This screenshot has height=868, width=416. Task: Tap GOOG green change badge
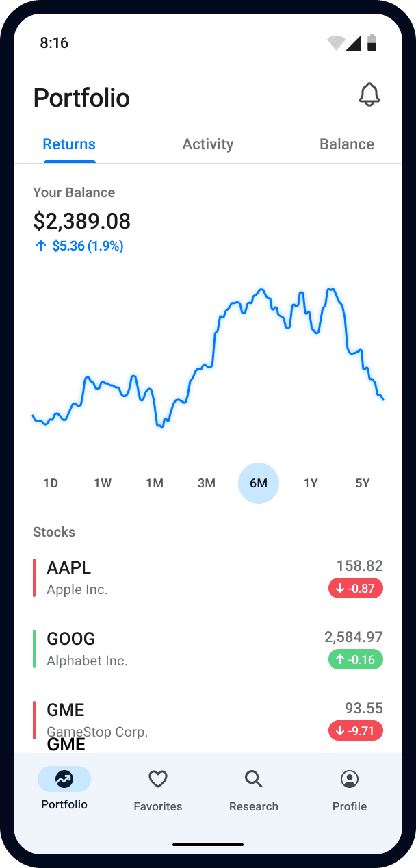356,659
